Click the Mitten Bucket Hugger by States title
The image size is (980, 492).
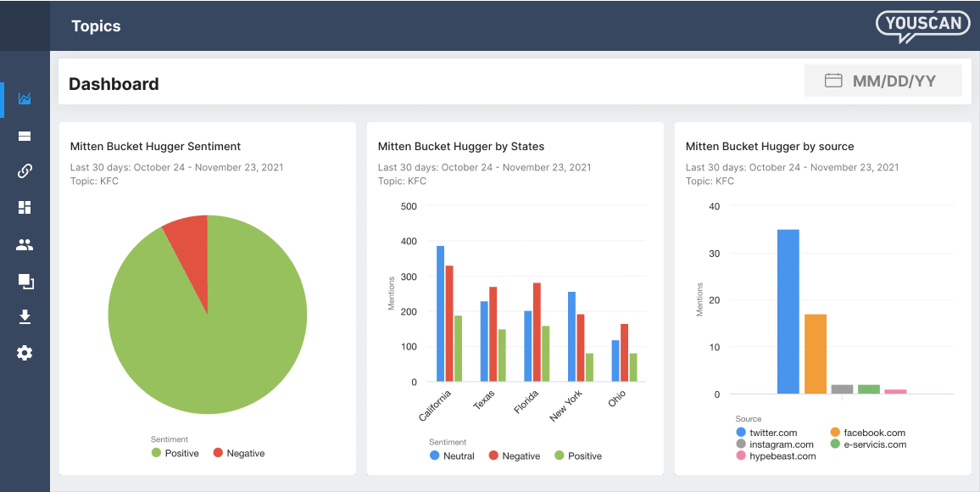click(x=461, y=146)
